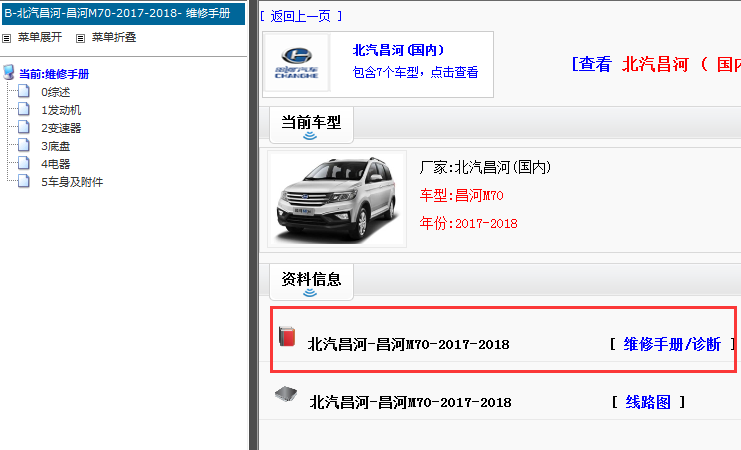This screenshot has width=741, height=450.
Task: Click the page icon next to 1发动机
Action: point(24,109)
